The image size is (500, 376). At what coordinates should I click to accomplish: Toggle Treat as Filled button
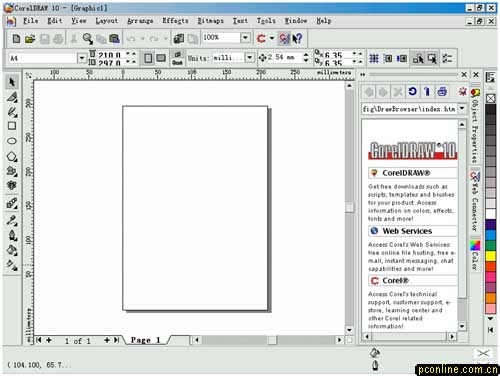click(x=432, y=59)
